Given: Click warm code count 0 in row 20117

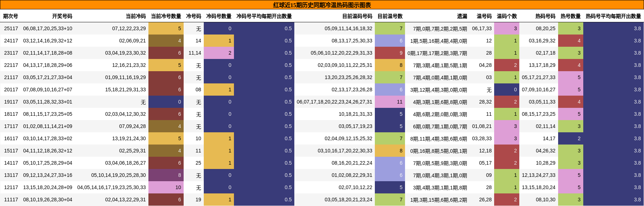Looking at the screenshot, I should [x=507, y=90].
